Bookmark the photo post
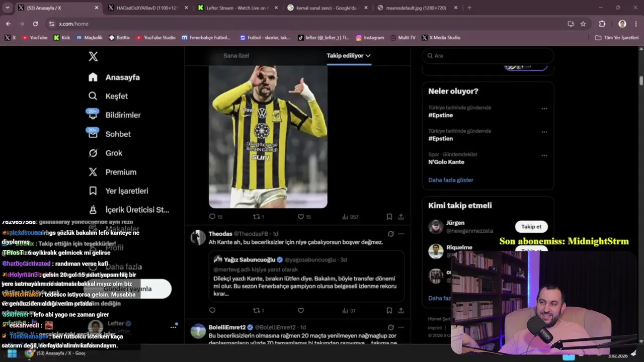The height and width of the screenshot is (362, 644). (389, 217)
